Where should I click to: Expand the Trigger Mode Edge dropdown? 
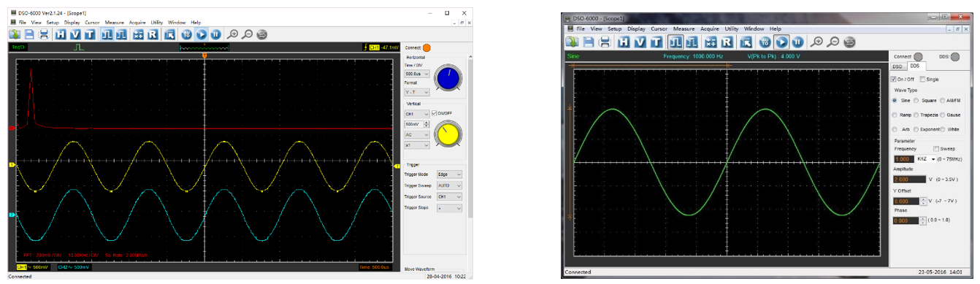click(449, 174)
